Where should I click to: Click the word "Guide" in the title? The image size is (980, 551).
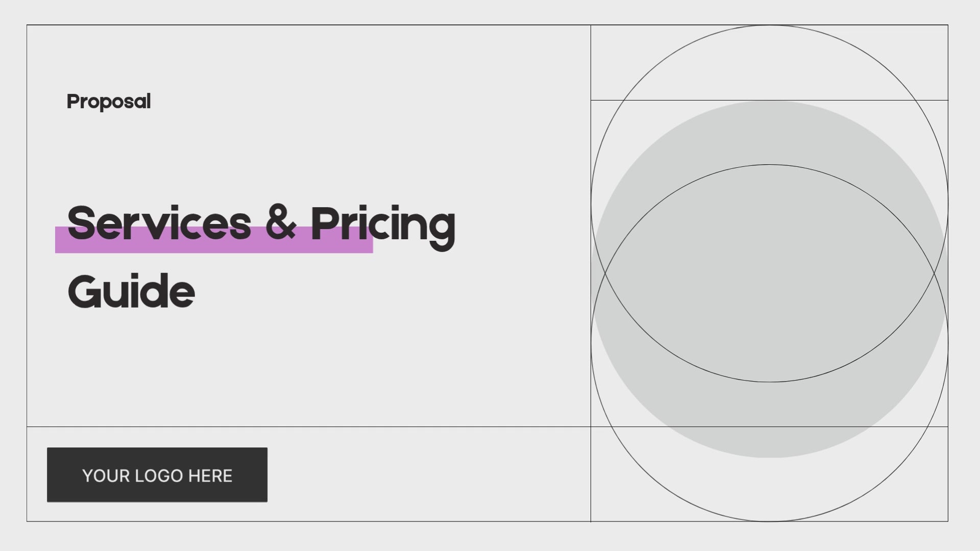[131, 290]
